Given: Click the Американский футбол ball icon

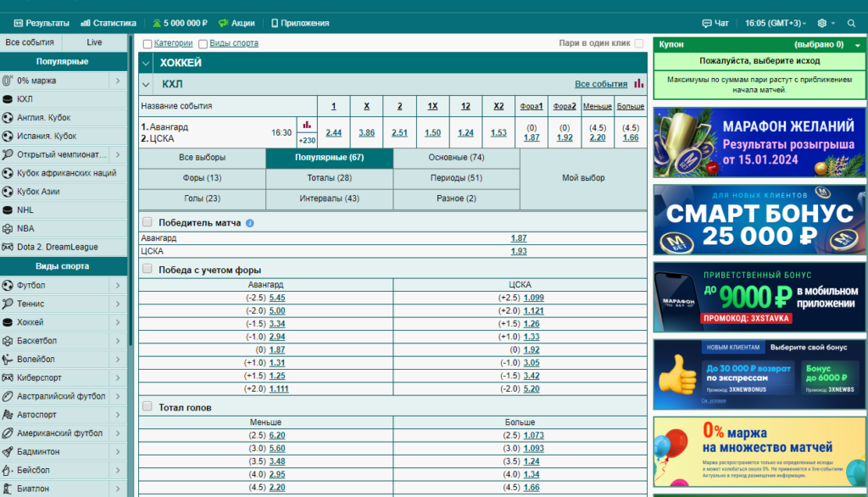Looking at the screenshot, I should pos(7,433).
